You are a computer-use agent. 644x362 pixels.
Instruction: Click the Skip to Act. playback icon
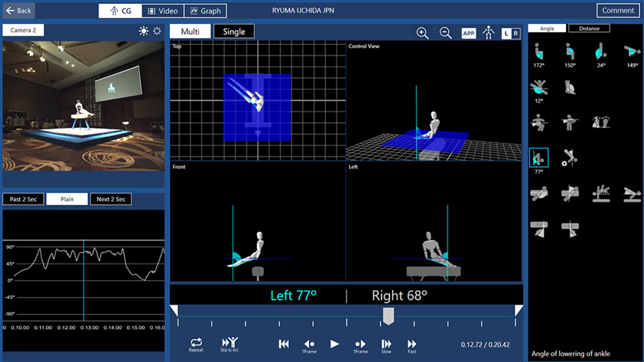[228, 344]
